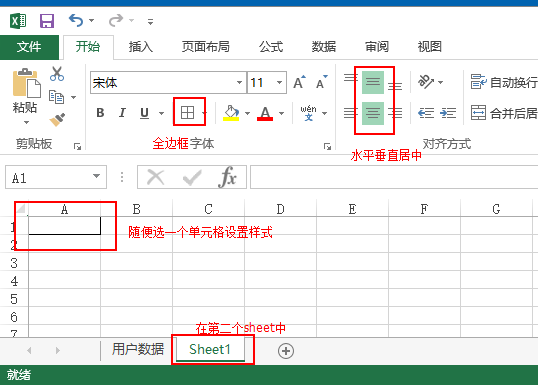Open the copy options dropdown arrow
The height and width of the screenshot is (385, 538).
73,97
